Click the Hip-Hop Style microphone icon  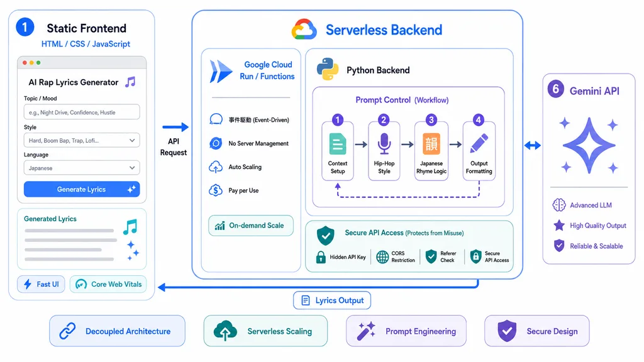point(384,144)
